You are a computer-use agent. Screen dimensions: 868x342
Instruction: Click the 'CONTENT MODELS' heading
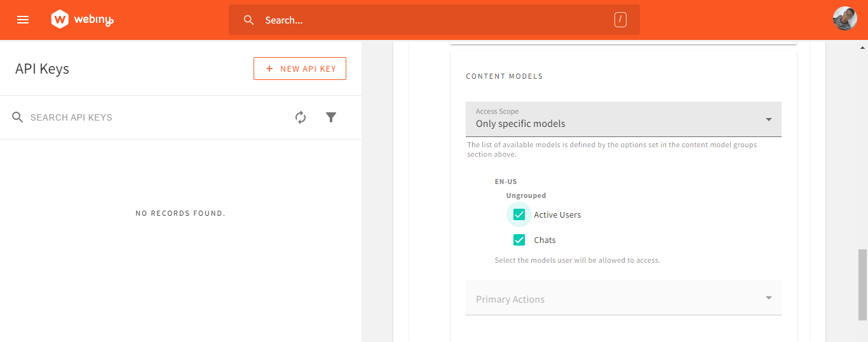(505, 76)
